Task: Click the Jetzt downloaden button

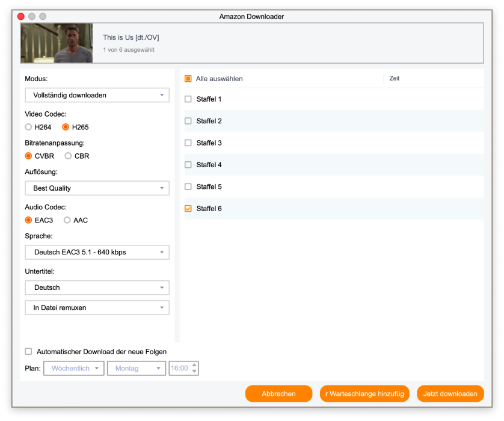Action: (x=450, y=394)
